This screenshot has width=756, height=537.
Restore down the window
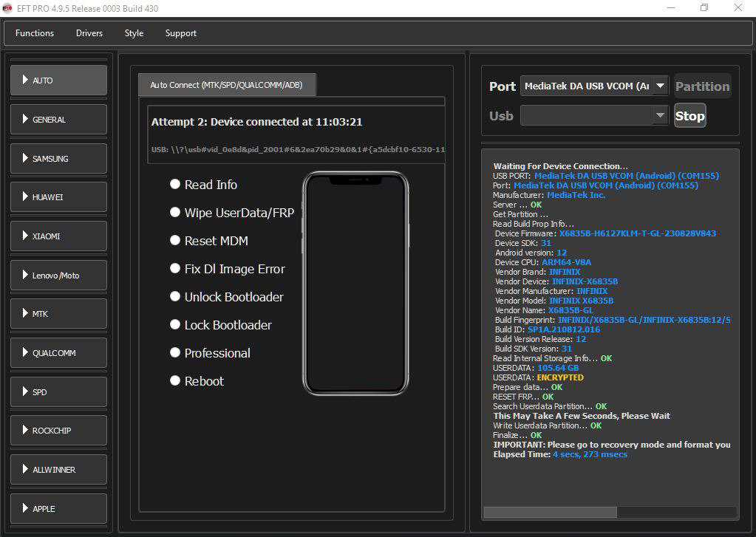[704, 7]
